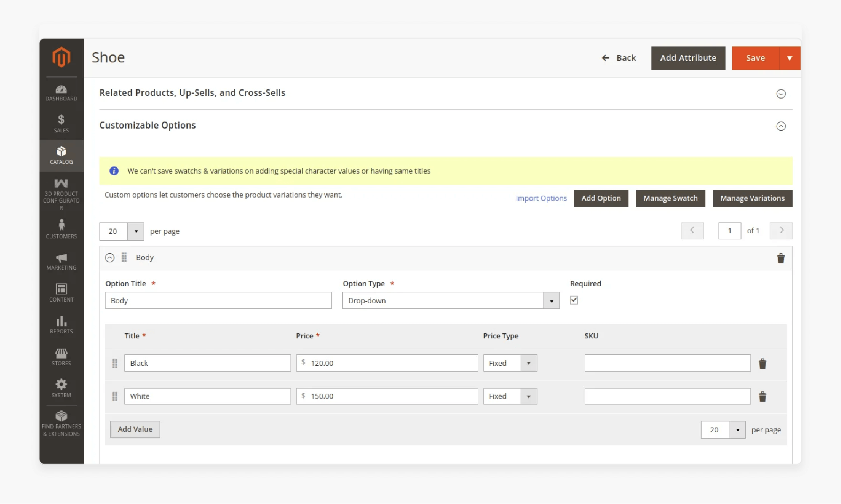
Task: Click the Shoe page title
Action: click(108, 57)
